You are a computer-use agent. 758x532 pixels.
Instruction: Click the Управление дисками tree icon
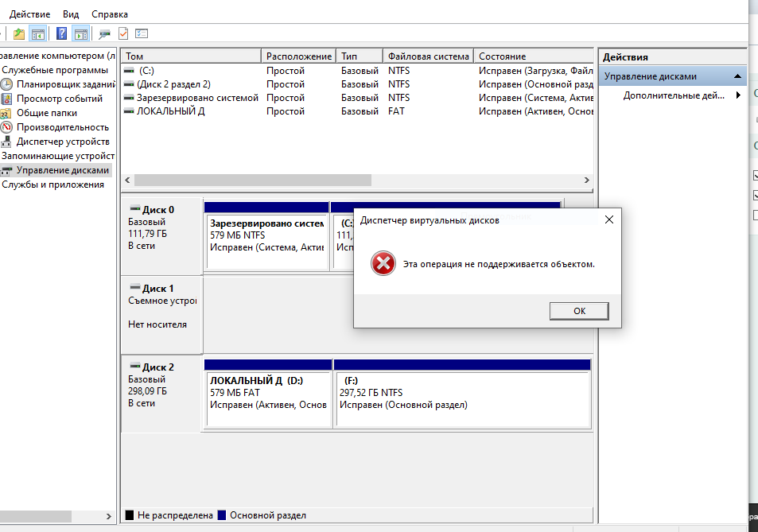pos(6,170)
